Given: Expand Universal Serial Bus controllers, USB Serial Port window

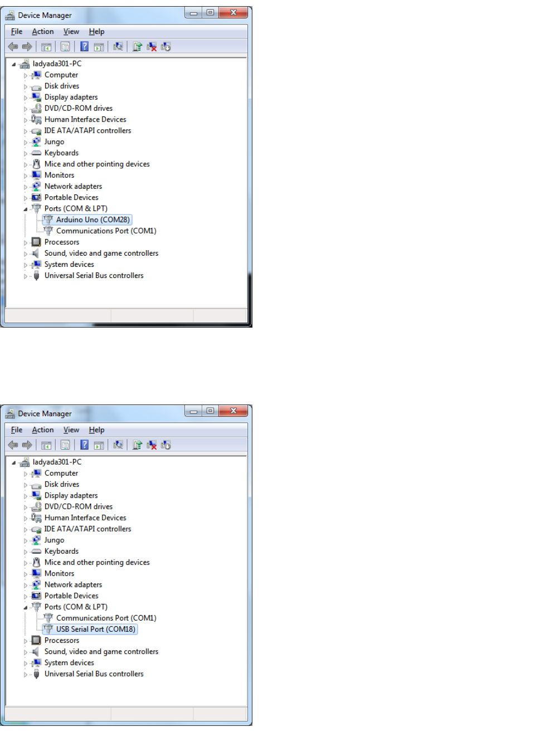Looking at the screenshot, I should pyautogui.click(x=25, y=674).
